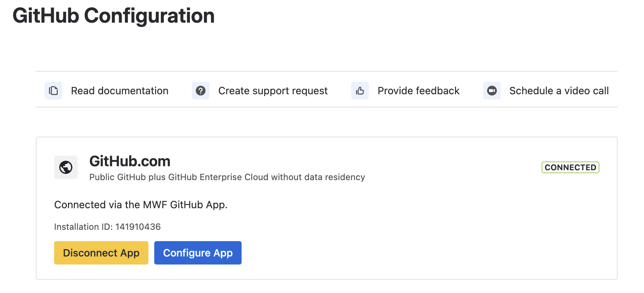
Task: Click the documentation pages icon
Action: (x=53, y=91)
